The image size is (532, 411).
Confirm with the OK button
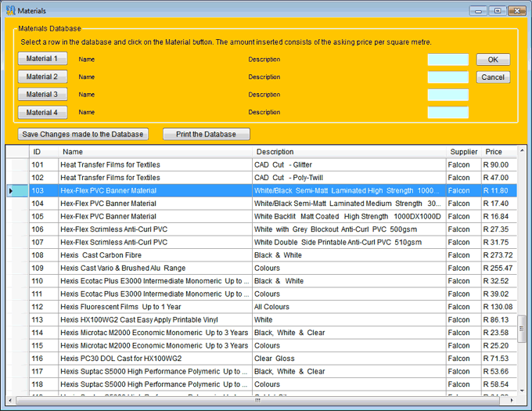point(493,59)
